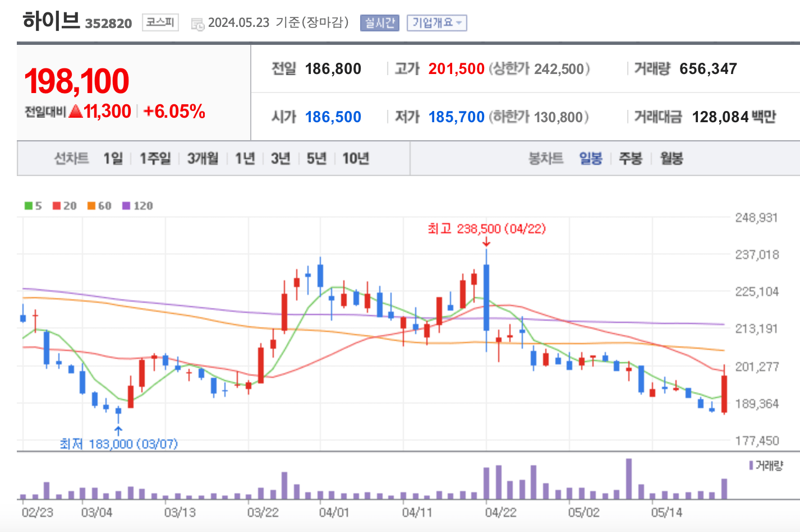Click the trading volume value 656,347
This screenshot has height=532, width=800.
tap(708, 69)
